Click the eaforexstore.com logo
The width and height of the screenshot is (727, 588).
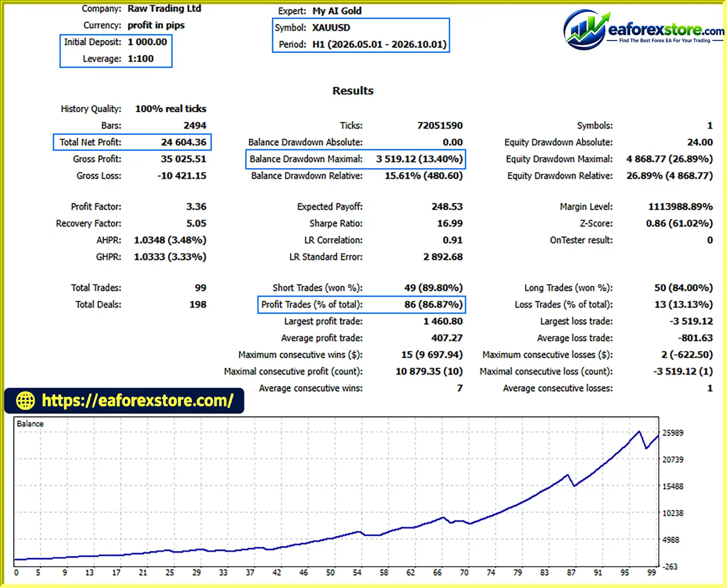coord(643,30)
